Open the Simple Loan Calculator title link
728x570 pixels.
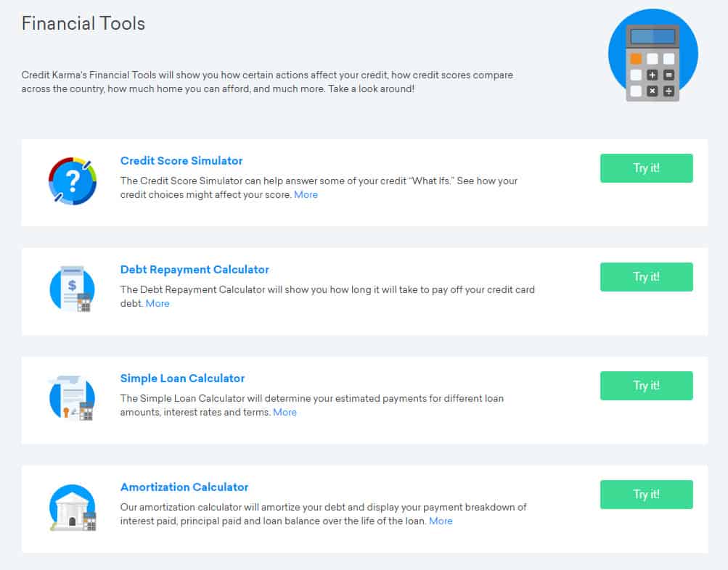182,379
